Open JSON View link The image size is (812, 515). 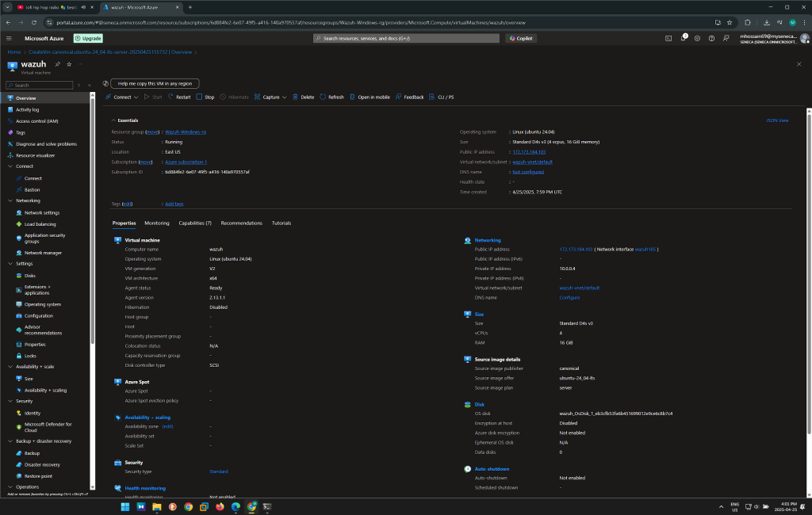point(777,120)
